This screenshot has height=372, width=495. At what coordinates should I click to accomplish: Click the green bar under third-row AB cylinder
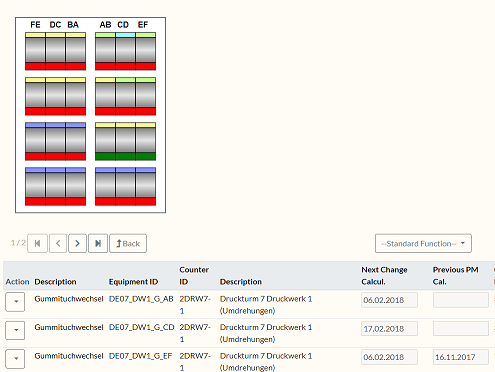pos(105,156)
